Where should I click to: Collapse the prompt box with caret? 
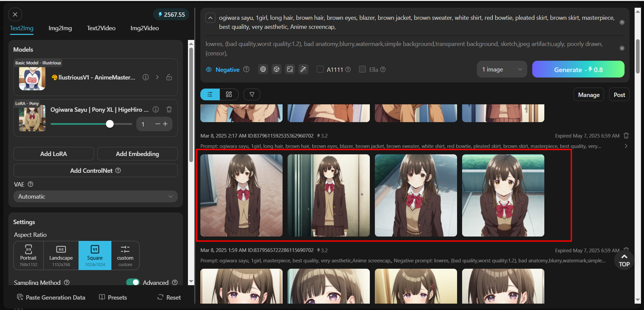coord(210,18)
